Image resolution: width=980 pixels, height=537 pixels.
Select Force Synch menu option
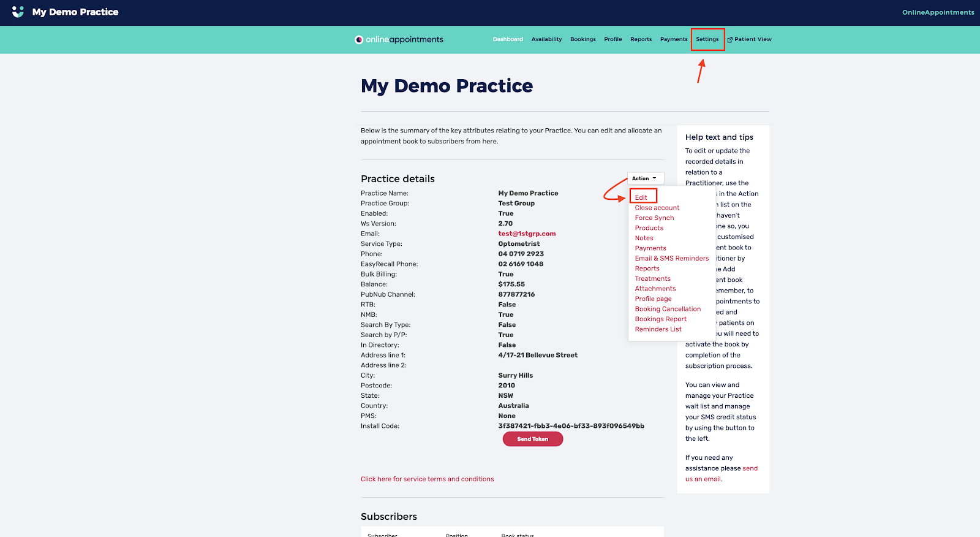(x=654, y=218)
